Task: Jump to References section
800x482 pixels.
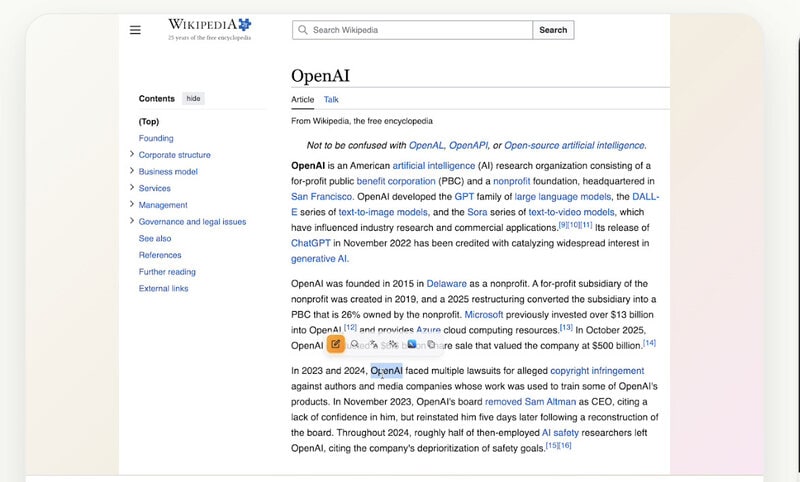Action: tap(160, 255)
